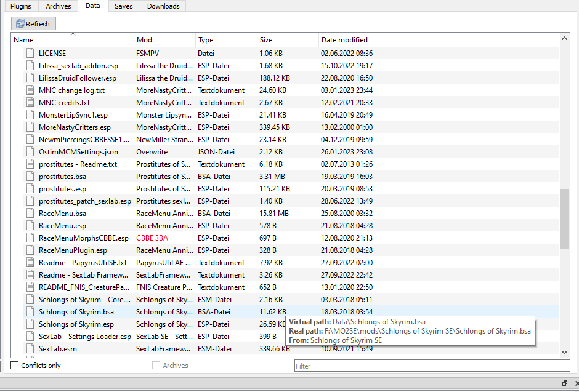579x392 pixels.
Task: Click the Schlongs of Skyrim.esp file icon
Action: point(30,324)
